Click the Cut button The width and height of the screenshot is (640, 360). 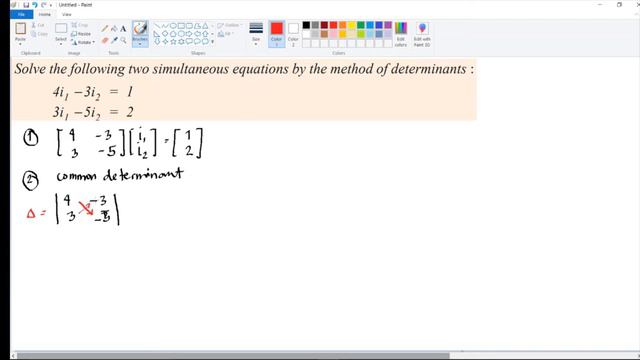click(x=38, y=25)
